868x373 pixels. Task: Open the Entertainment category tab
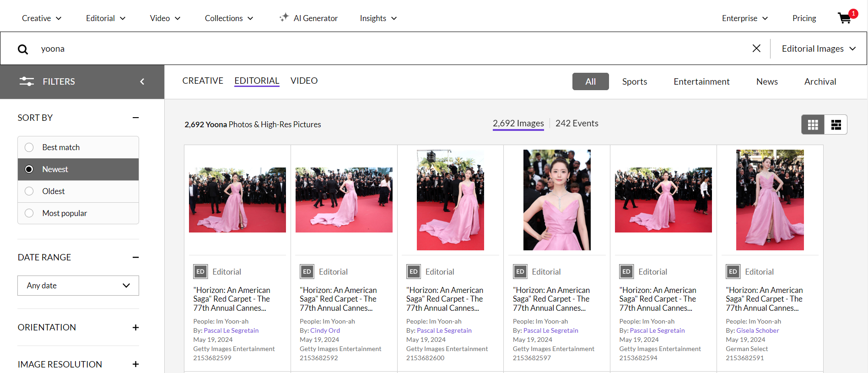click(701, 81)
